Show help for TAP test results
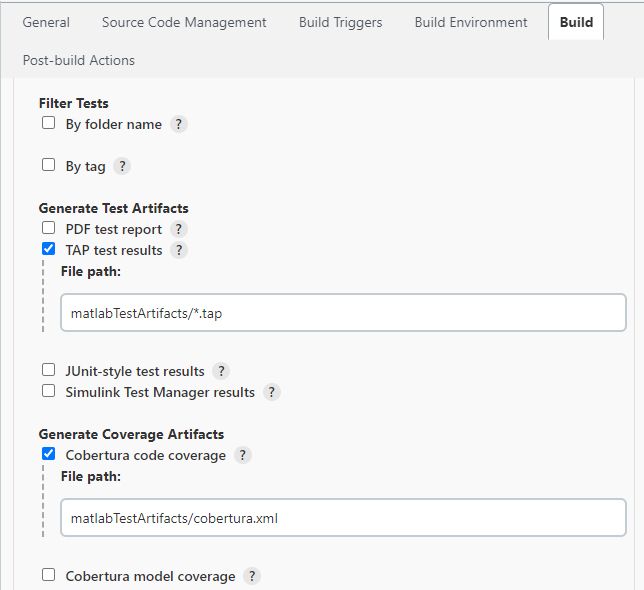This screenshot has height=590, width=644. point(179,250)
